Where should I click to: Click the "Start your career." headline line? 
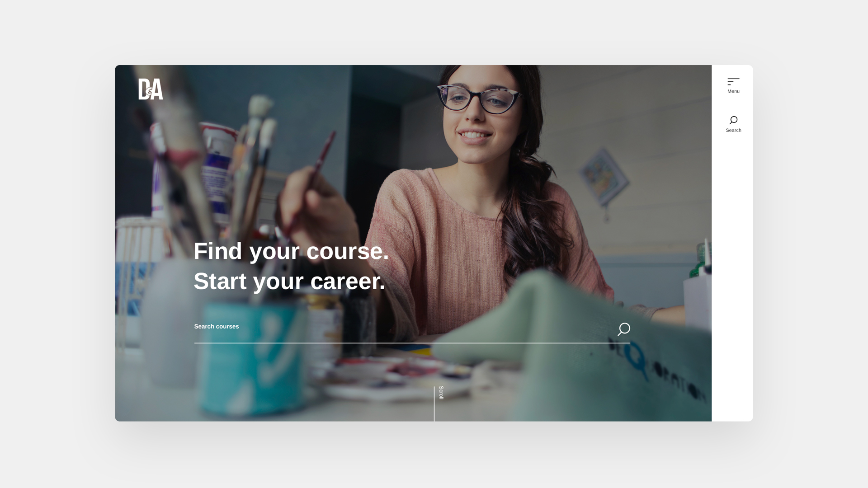[289, 281]
